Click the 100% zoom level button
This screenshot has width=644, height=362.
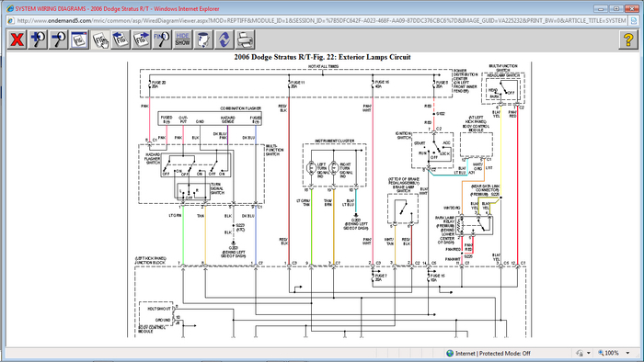(x=609, y=353)
